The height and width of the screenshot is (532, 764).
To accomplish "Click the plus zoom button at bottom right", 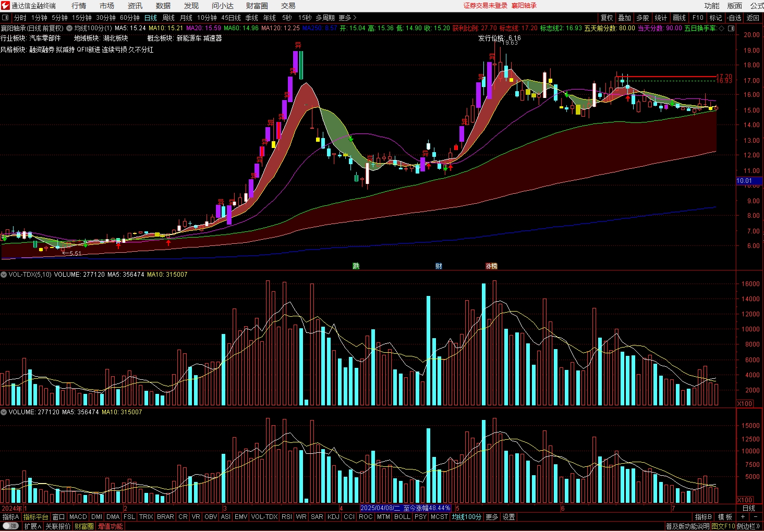I will (x=743, y=517).
